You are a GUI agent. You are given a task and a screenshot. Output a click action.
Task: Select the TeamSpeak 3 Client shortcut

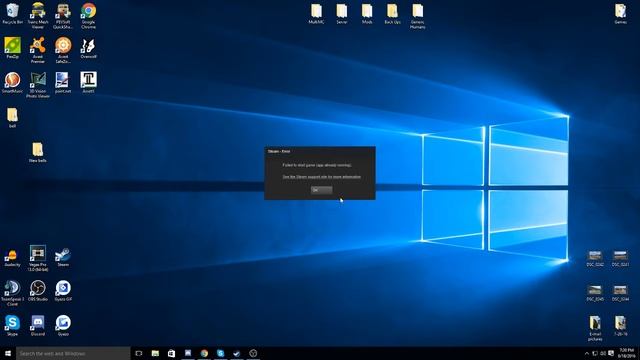pyautogui.click(x=13, y=293)
